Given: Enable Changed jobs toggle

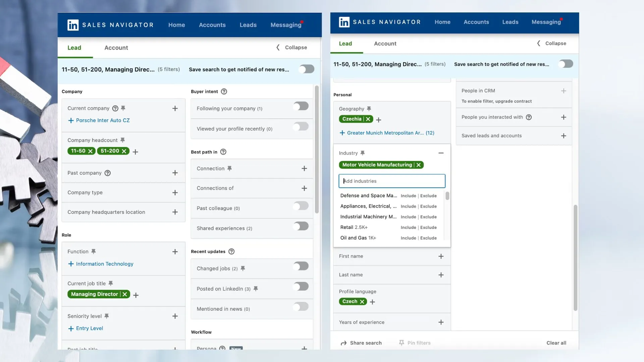Looking at the screenshot, I should tap(301, 266).
